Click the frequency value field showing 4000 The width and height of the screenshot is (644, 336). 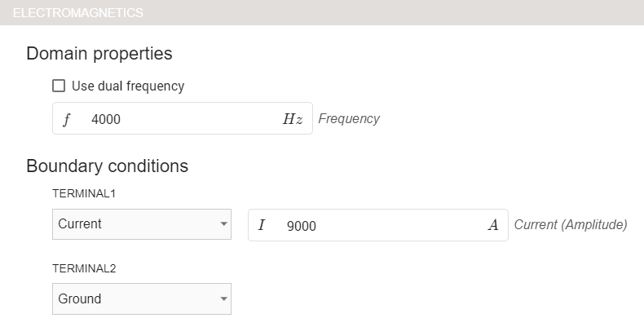coord(179,119)
